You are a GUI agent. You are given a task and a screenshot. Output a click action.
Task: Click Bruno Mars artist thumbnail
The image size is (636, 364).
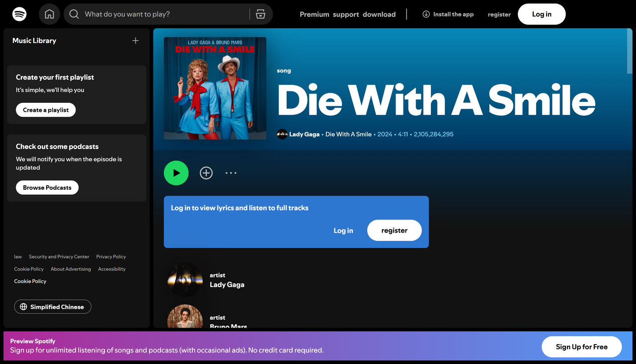(x=185, y=316)
